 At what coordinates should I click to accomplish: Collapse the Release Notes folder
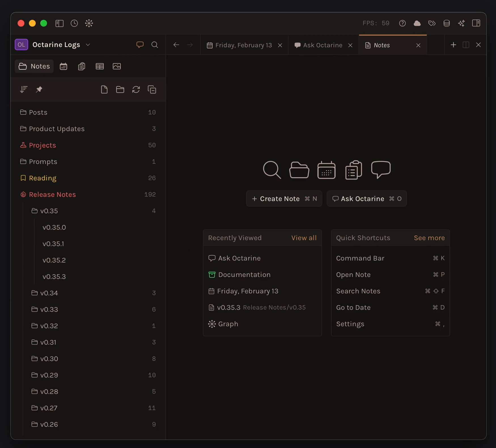(88, 195)
